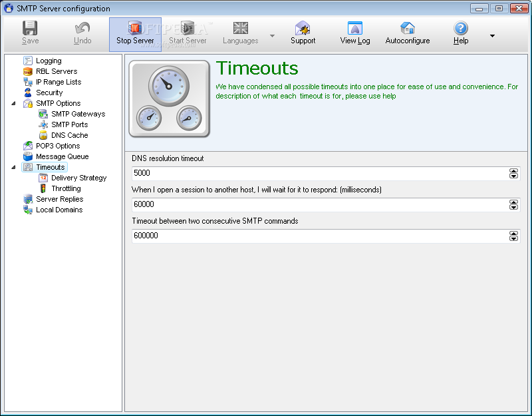Screen dimensions: 532x416
Task: Click the Undo toolbar button
Action: (x=82, y=33)
